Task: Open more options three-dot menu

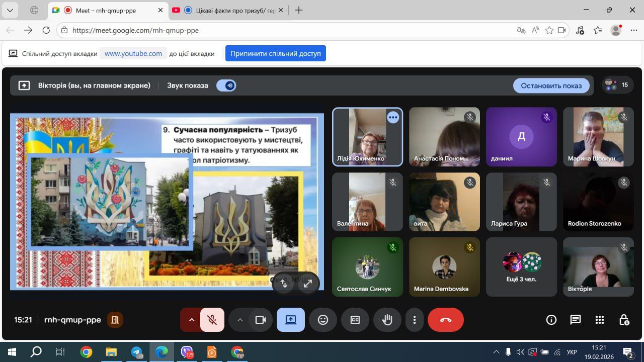Action: pos(415,320)
